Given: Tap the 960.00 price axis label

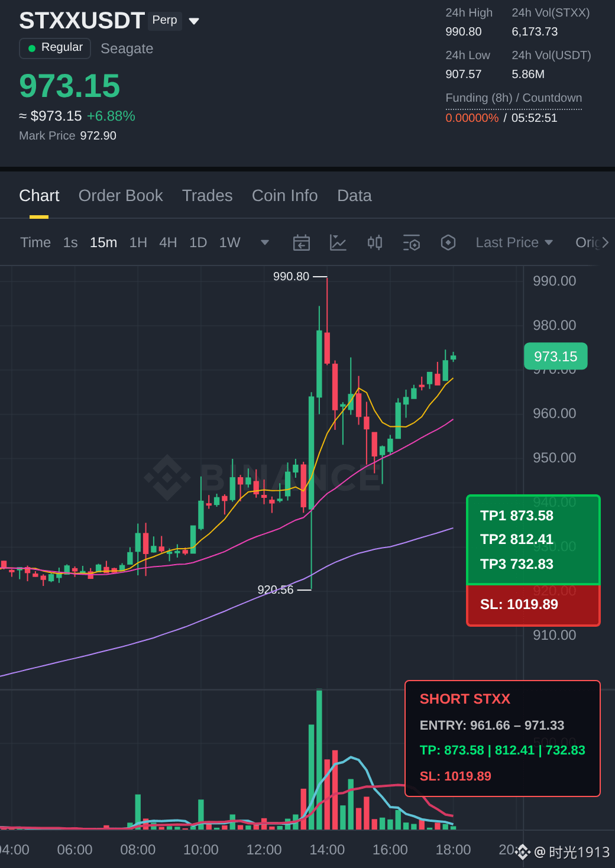Looking at the screenshot, I should pos(554,413).
